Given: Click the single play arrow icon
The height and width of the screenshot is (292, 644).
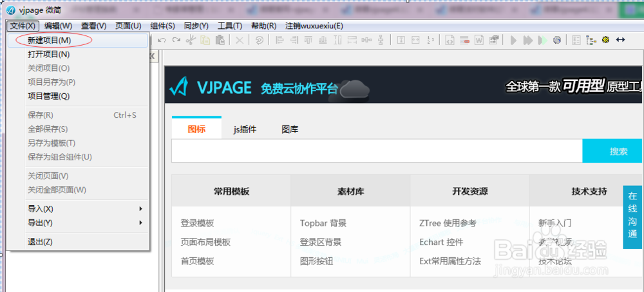Looking at the screenshot, I should [x=513, y=40].
